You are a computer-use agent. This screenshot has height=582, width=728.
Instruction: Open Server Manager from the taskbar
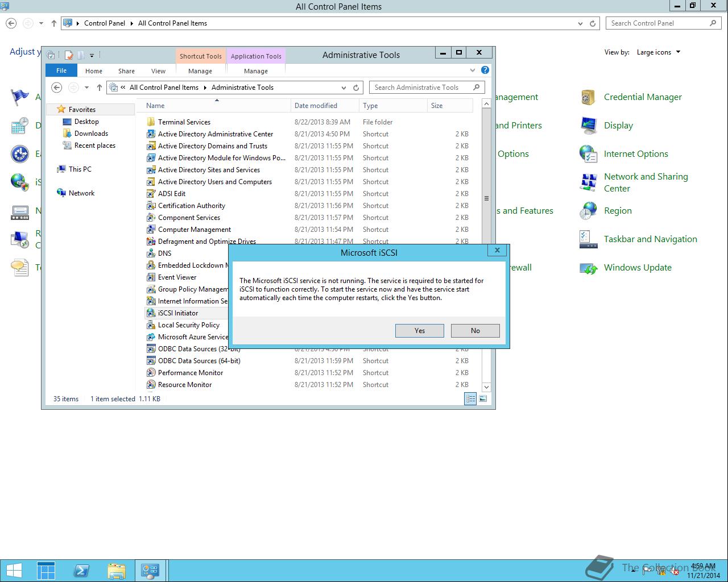[x=46, y=571]
